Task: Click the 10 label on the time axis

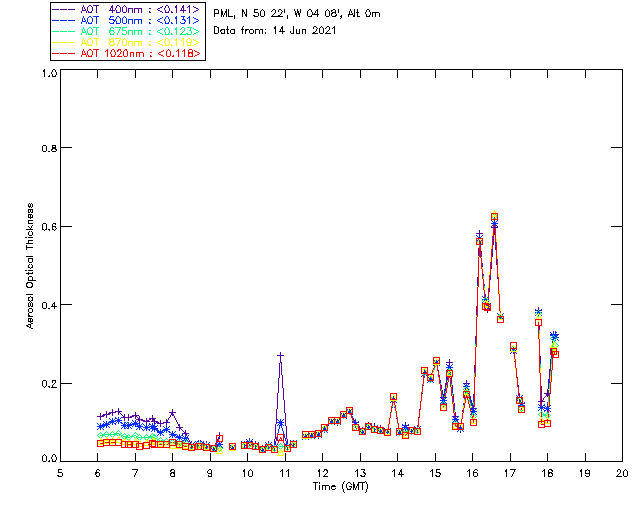Action: (x=247, y=473)
